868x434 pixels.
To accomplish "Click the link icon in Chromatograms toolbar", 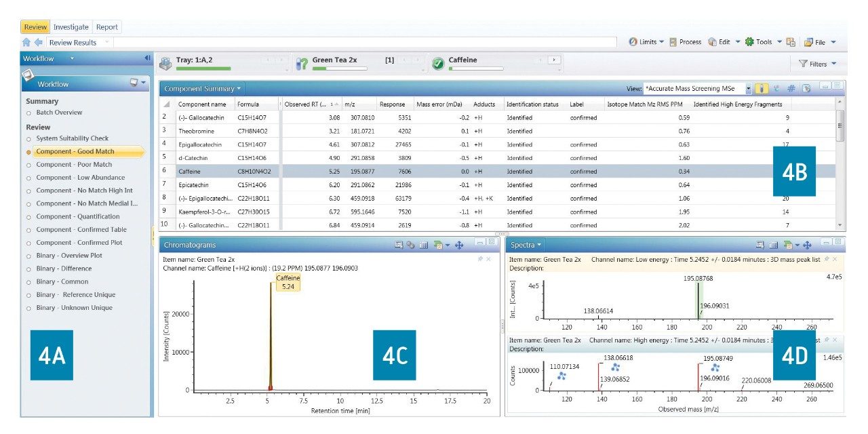I will coord(411,245).
